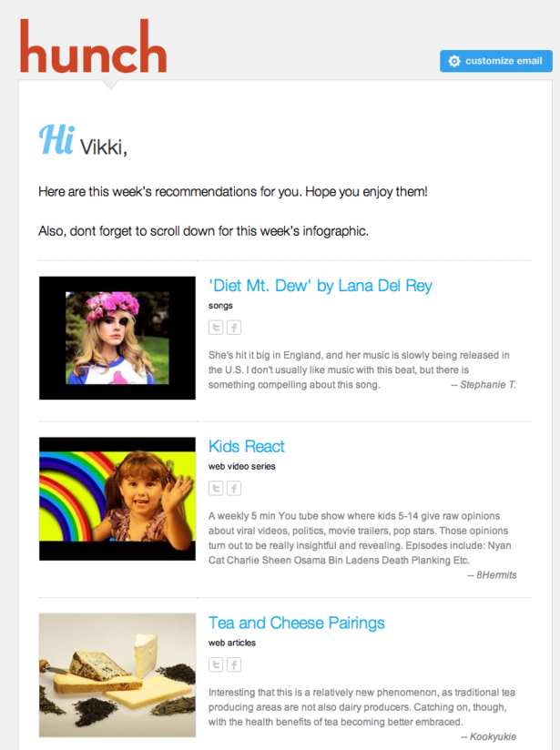Click the 8Hermits author name
Screen dimensions: 560x750
click(x=496, y=575)
